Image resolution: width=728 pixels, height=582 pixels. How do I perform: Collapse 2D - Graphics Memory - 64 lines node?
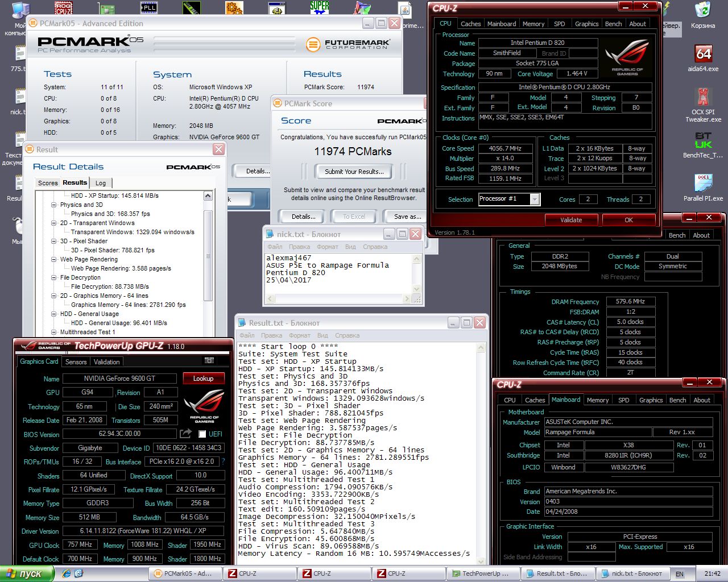point(54,296)
